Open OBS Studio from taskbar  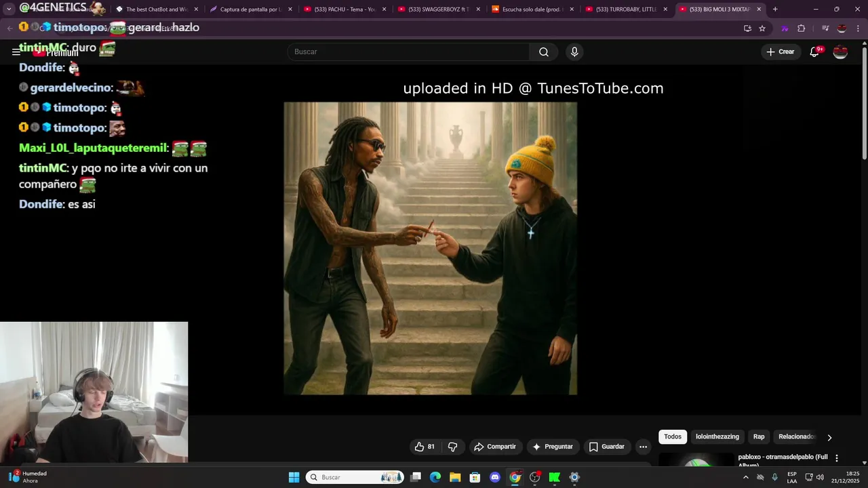[x=535, y=477]
